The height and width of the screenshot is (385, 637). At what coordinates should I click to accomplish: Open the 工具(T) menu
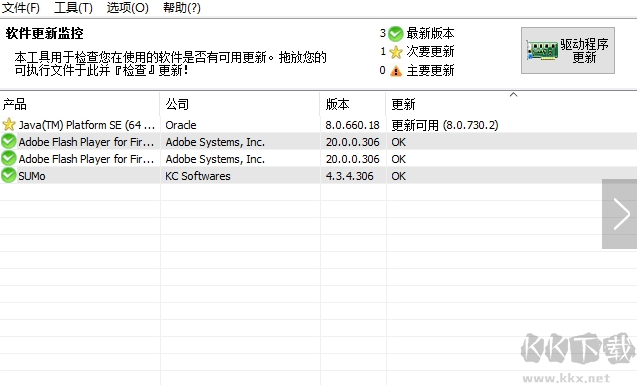[x=74, y=8]
